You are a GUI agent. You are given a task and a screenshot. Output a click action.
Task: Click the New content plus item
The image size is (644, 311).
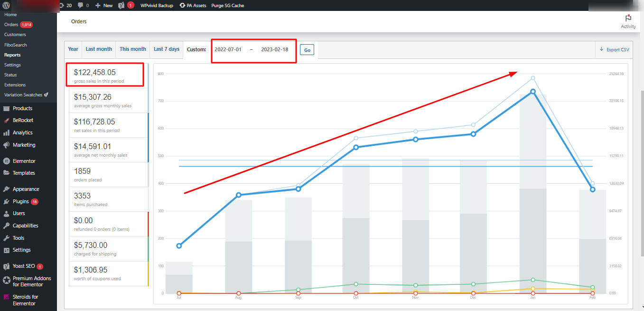click(104, 5)
